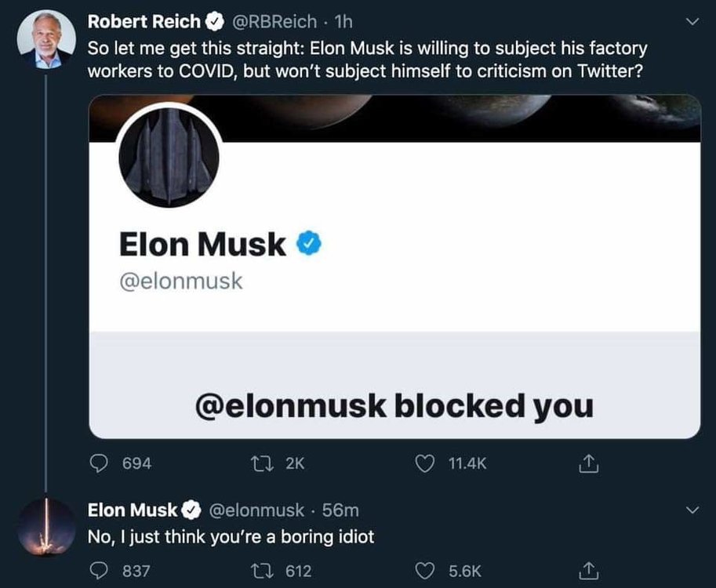
Task: Open Elon Musk's rocket launch avatar
Action: 46,526
